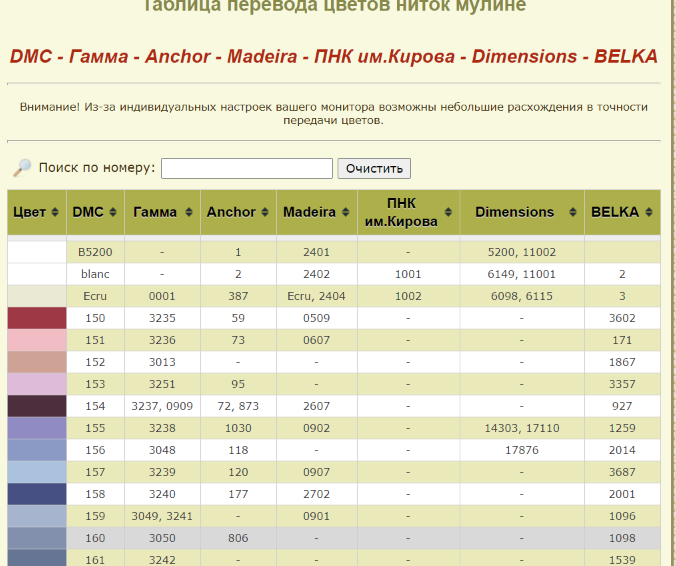Image resolution: width=676 pixels, height=566 pixels.
Task: Click the dark plum swatch for DMC 154
Action: tap(37, 406)
